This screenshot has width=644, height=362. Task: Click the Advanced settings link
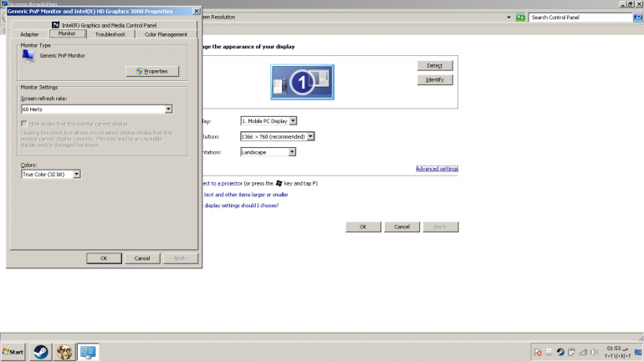pyautogui.click(x=437, y=169)
